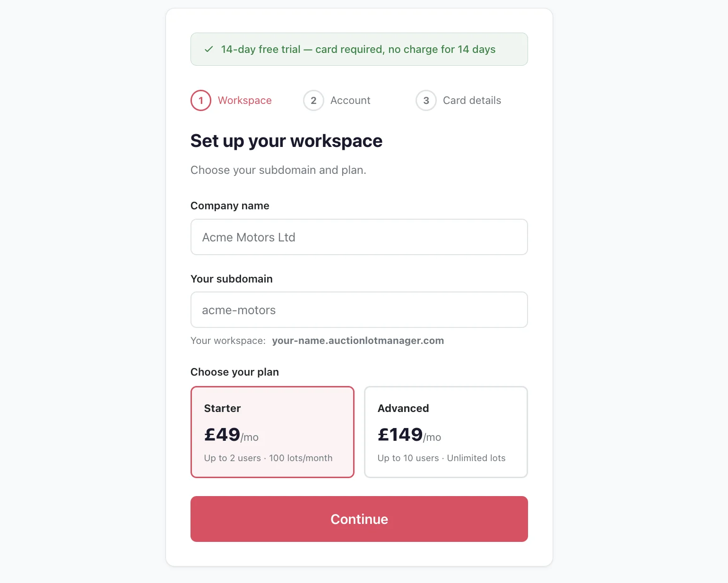Click the £49/mo Starter price
The image size is (728, 583).
231,435
